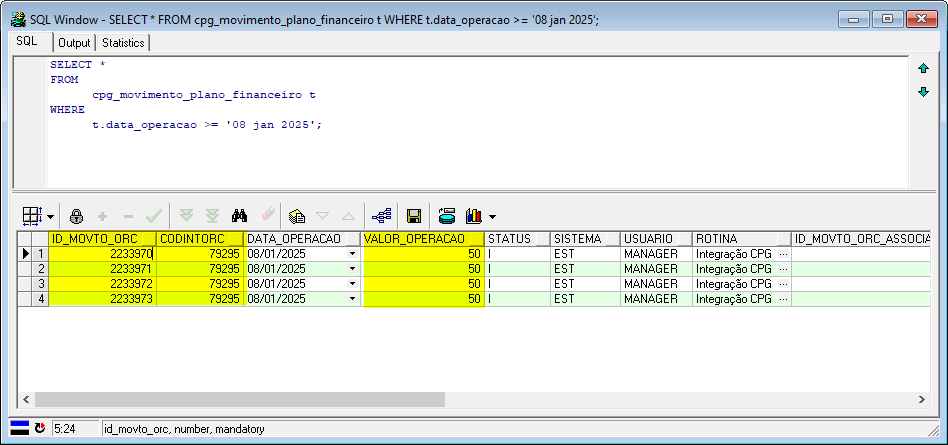Click the fetch next page arrow icon
The width and height of the screenshot is (948, 445).
point(187,215)
